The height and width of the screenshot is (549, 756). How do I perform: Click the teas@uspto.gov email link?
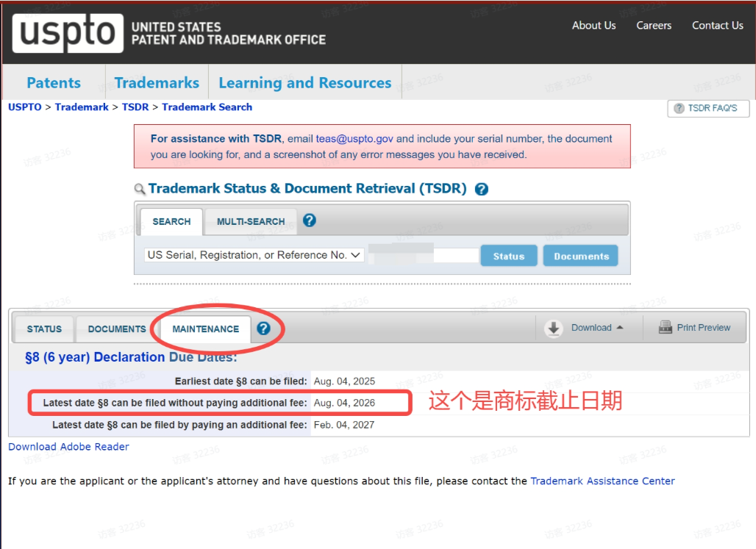(x=354, y=139)
